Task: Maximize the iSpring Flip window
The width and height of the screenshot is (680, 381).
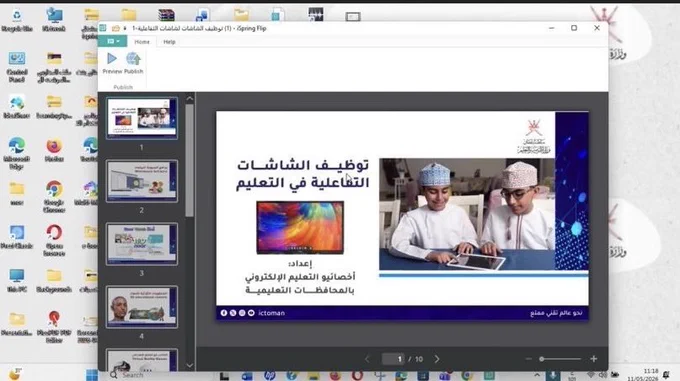Action: coord(574,28)
